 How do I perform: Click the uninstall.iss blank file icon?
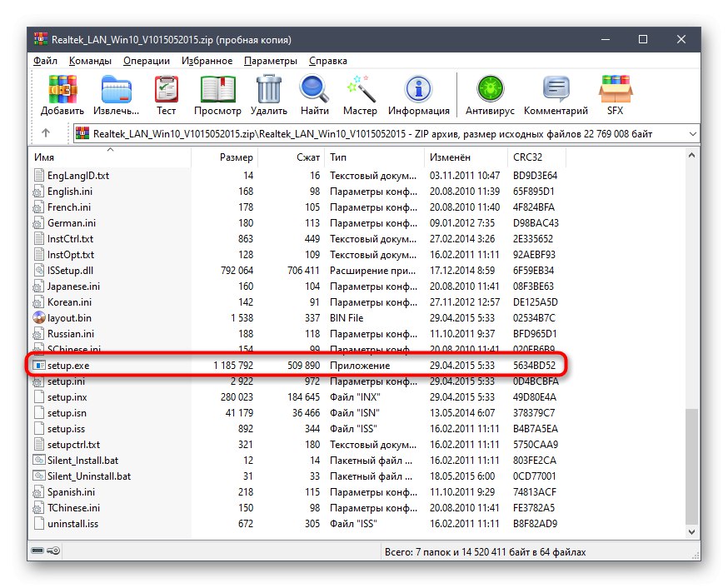(39, 524)
